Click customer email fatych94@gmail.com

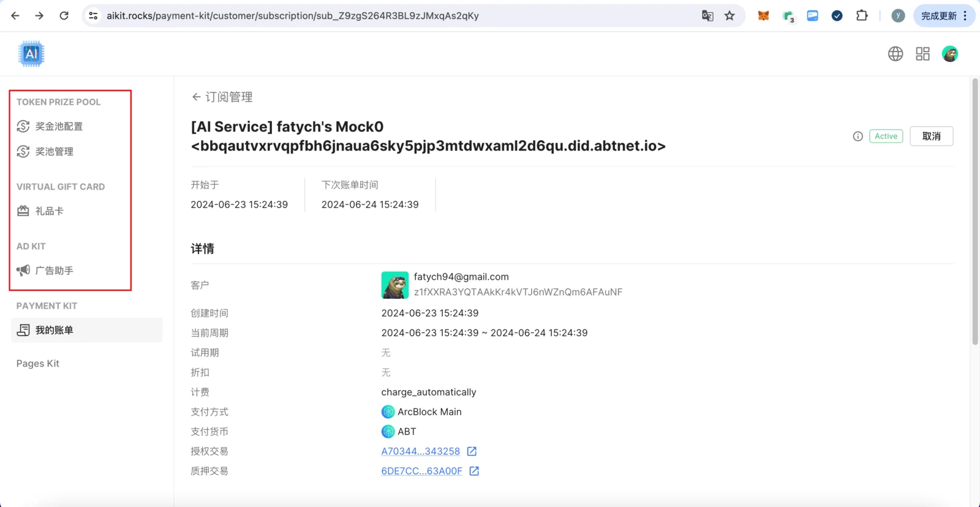click(461, 277)
